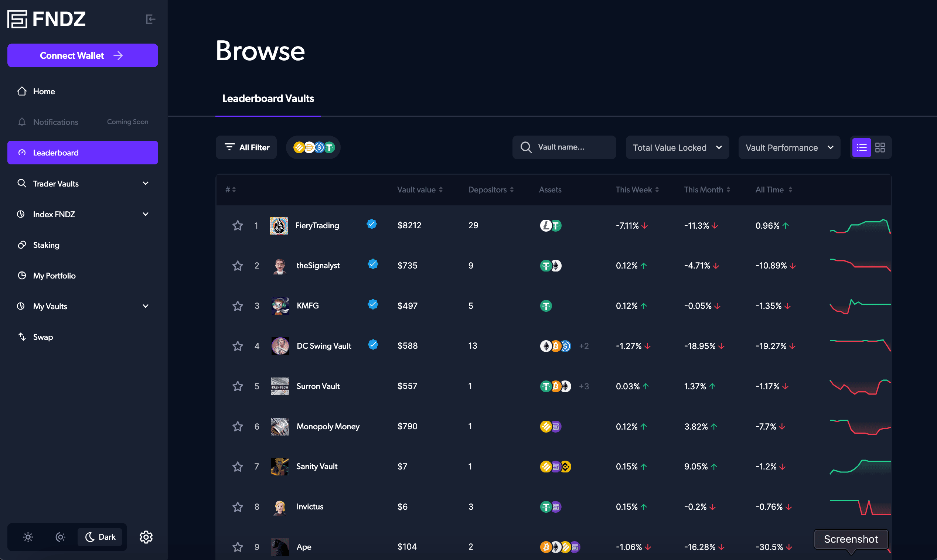937x560 pixels.
Task: Open the Total Value Locked dropdown
Action: [677, 147]
